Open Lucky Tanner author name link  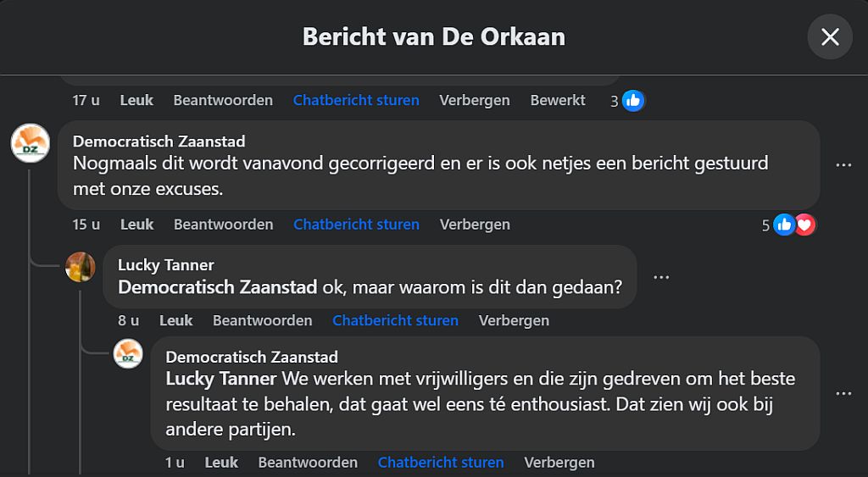165,265
